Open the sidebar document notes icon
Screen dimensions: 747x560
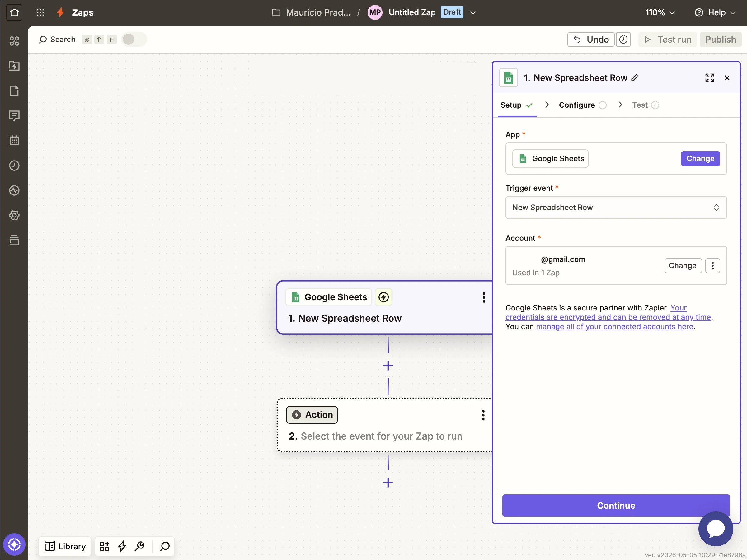coord(14,91)
